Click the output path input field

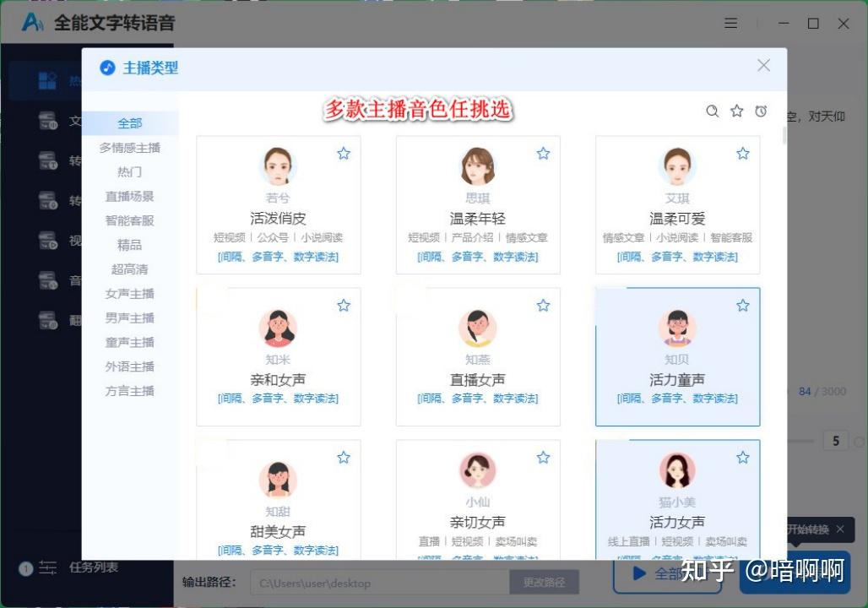[x=380, y=583]
